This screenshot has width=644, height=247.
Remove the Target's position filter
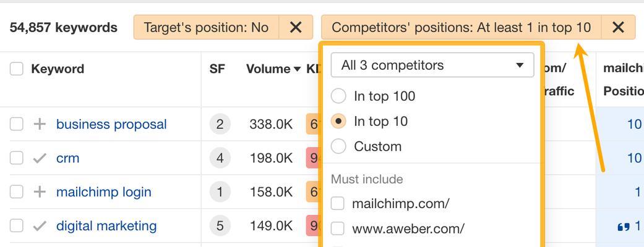click(296, 28)
